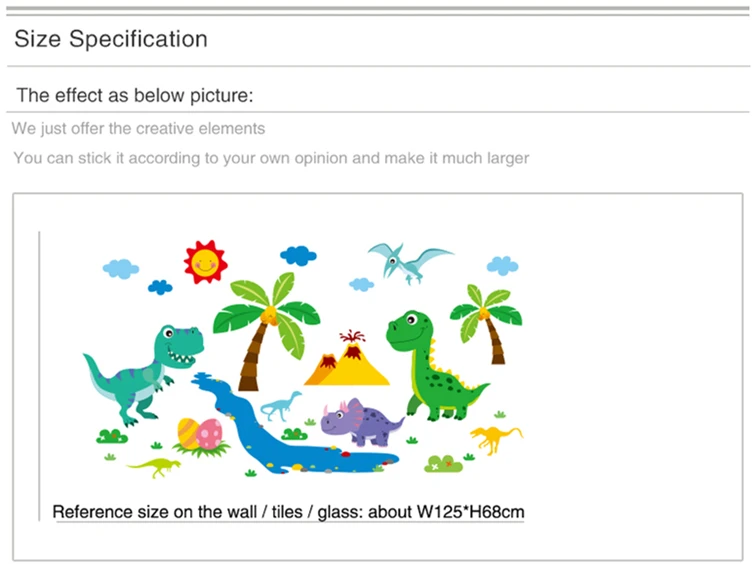
Task: Click the light blue cloud left of sun
Action: [x=121, y=269]
